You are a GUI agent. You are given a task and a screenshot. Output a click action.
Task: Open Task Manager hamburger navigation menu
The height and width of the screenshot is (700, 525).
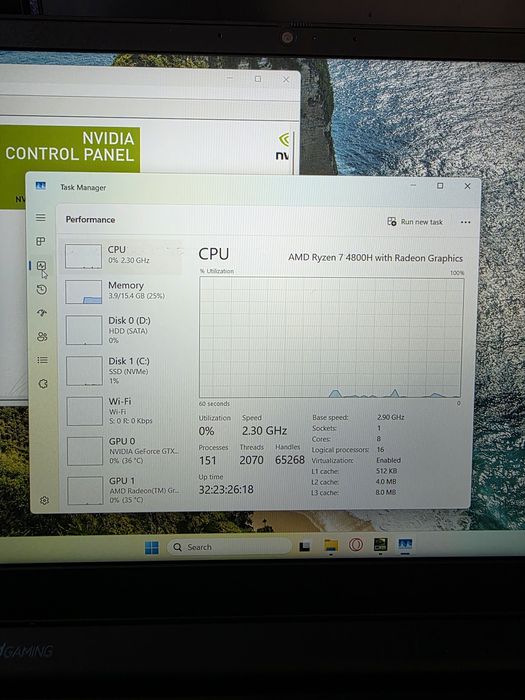[x=41, y=217]
